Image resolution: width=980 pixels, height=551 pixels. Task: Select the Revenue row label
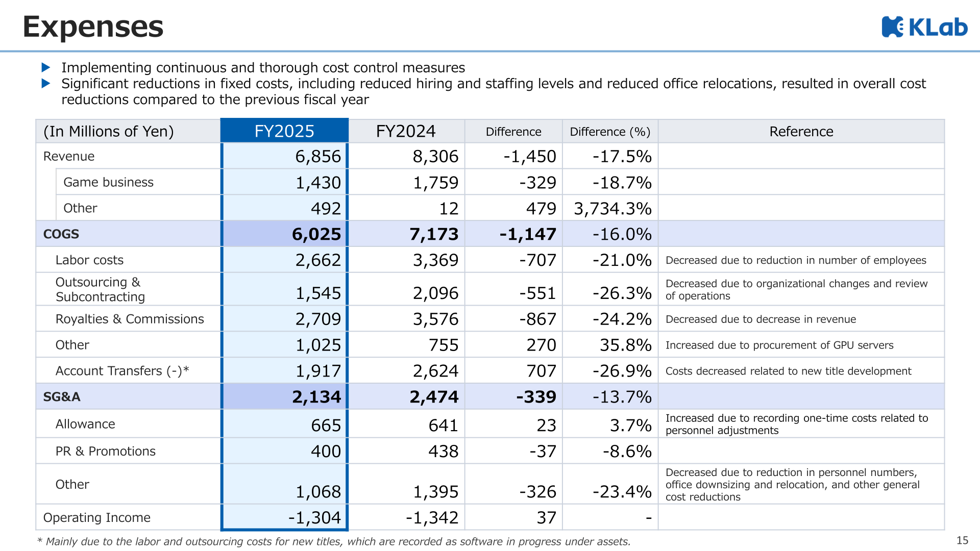pyautogui.click(x=69, y=156)
